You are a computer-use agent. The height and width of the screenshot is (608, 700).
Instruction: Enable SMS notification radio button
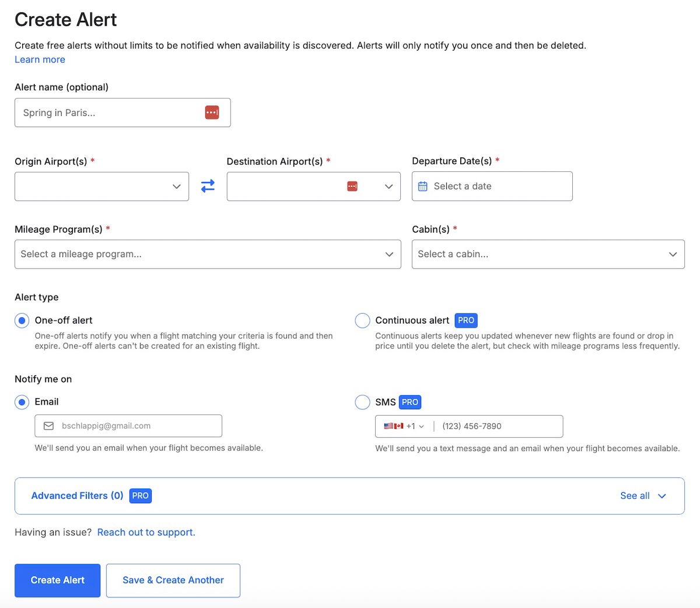pyautogui.click(x=362, y=402)
